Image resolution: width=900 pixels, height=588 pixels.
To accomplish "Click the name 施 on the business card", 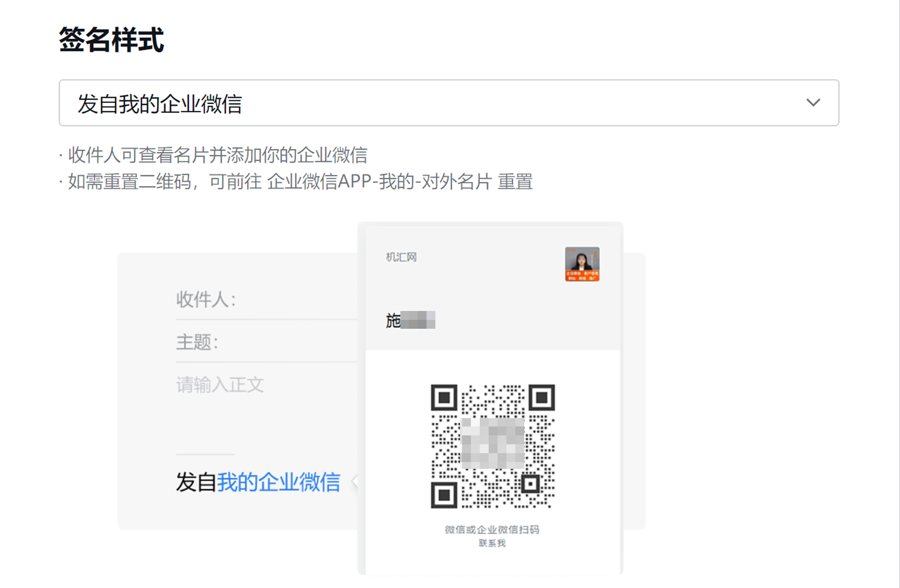I will [x=393, y=320].
